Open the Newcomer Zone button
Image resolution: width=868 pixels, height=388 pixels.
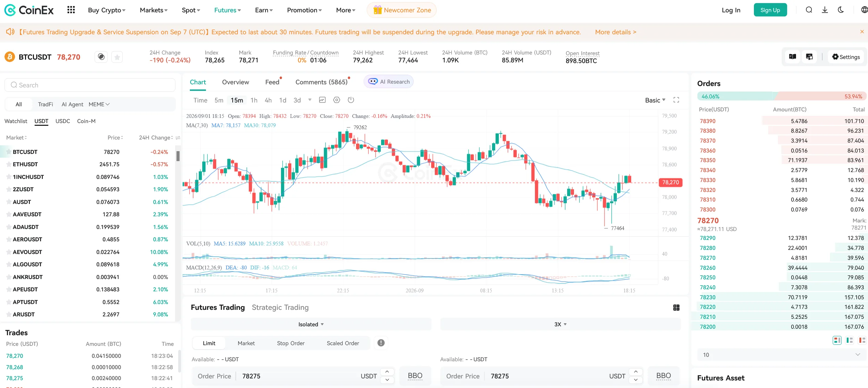click(x=402, y=10)
